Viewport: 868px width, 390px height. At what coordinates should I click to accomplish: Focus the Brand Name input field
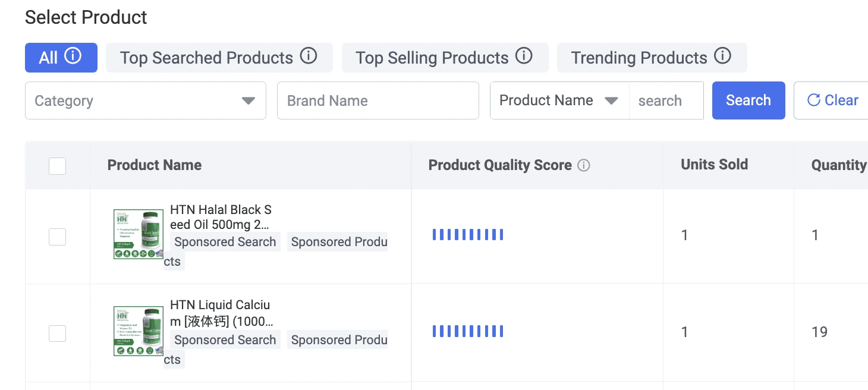point(378,100)
